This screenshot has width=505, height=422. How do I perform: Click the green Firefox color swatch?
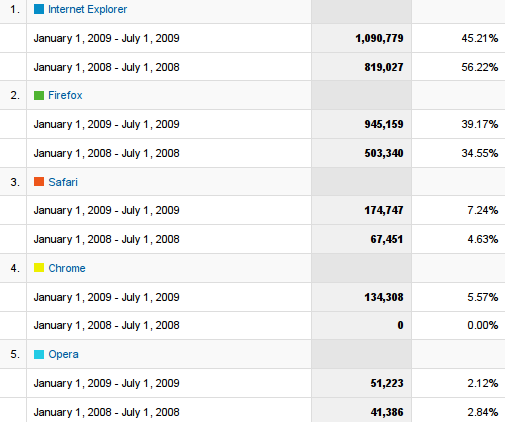[x=39, y=96]
